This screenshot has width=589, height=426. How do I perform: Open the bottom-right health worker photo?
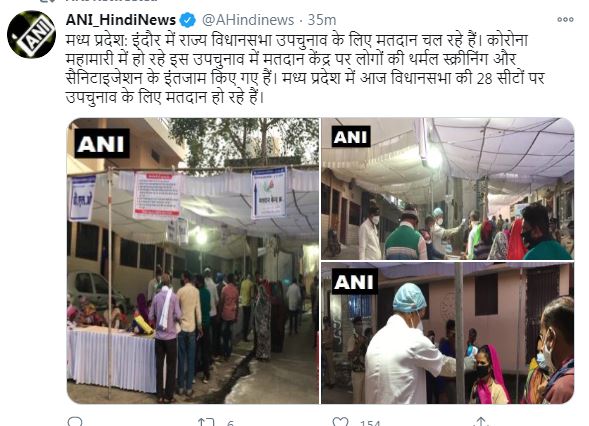447,333
